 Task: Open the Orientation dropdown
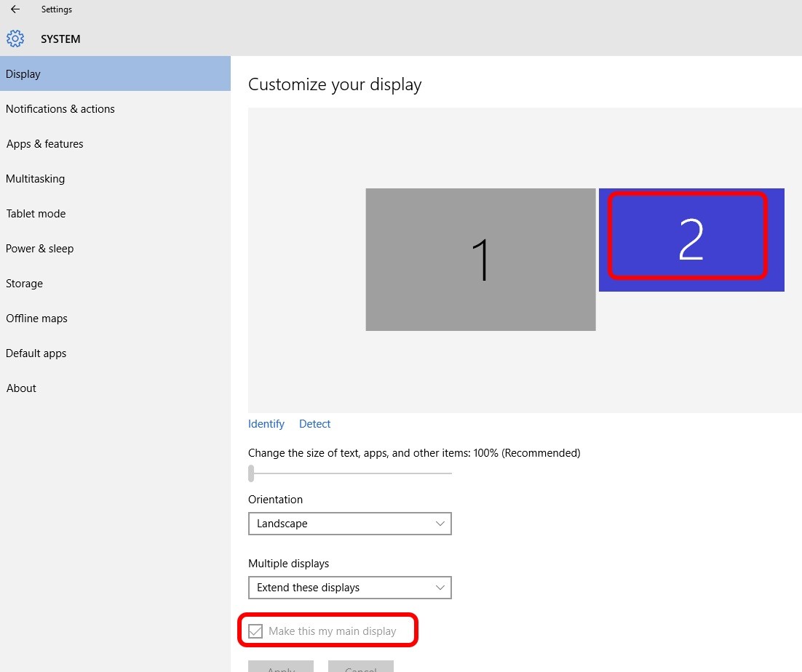coord(349,524)
